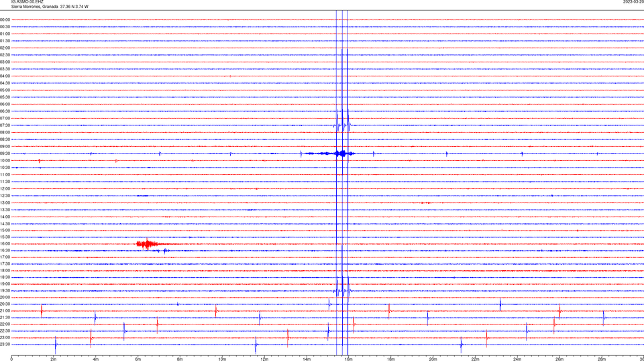Select the 19:30 trace time label
This screenshot has height=362, width=644.
click(5, 290)
